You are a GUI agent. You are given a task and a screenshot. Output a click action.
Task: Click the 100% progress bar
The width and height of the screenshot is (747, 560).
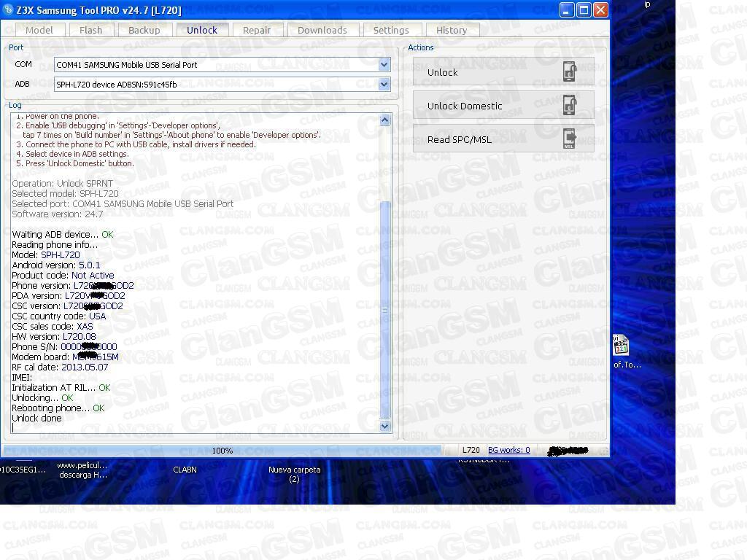click(222, 451)
